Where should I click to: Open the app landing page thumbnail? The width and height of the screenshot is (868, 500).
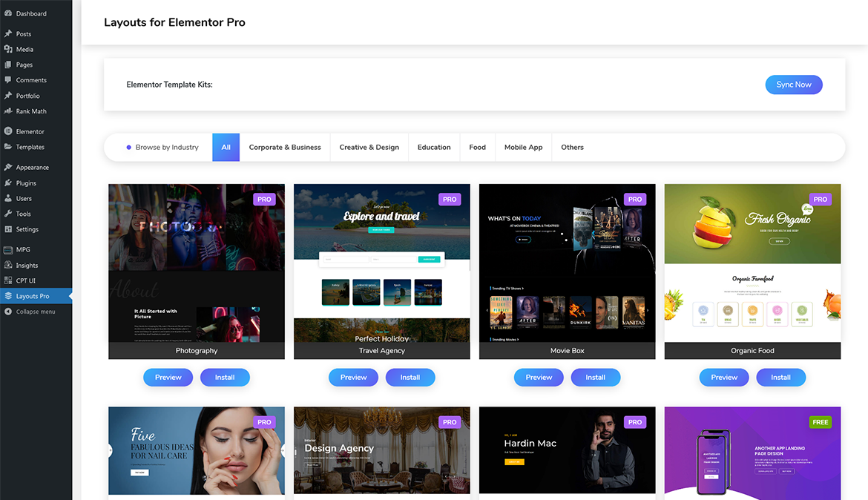(x=752, y=453)
